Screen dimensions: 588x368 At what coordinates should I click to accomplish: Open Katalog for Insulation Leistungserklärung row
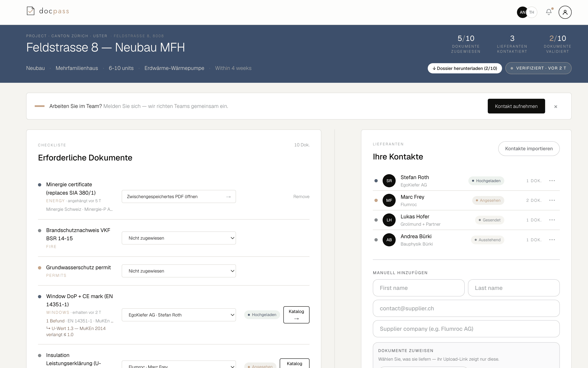(x=294, y=363)
